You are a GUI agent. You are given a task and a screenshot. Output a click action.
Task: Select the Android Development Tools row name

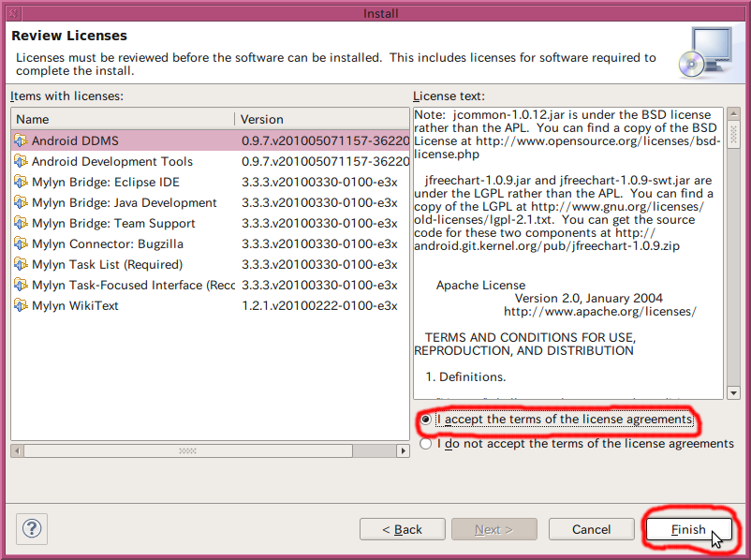tap(112, 161)
